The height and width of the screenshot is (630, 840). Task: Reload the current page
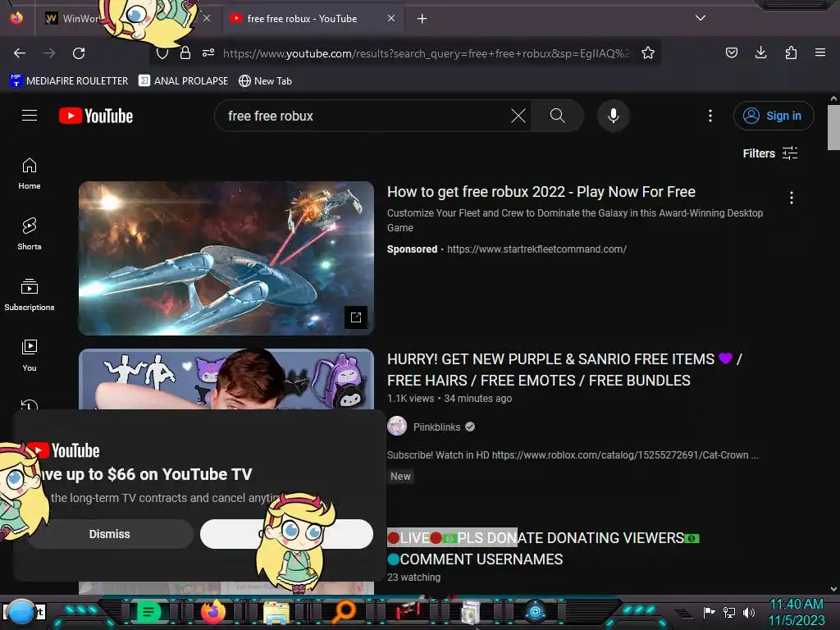point(79,53)
